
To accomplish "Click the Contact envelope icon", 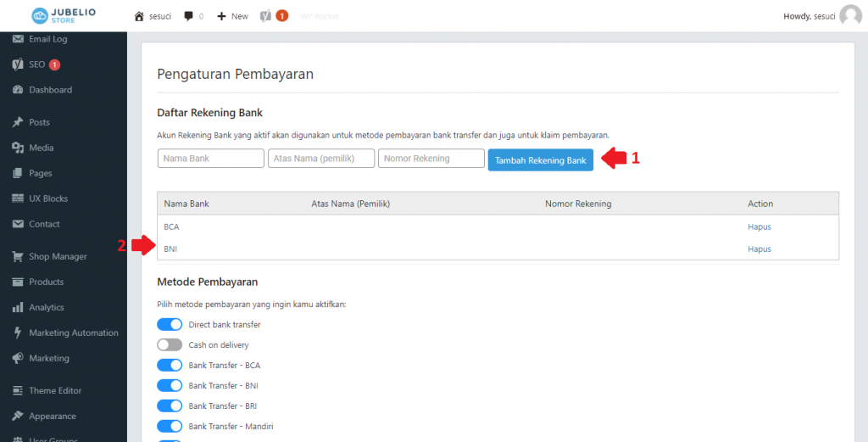I will [18, 224].
